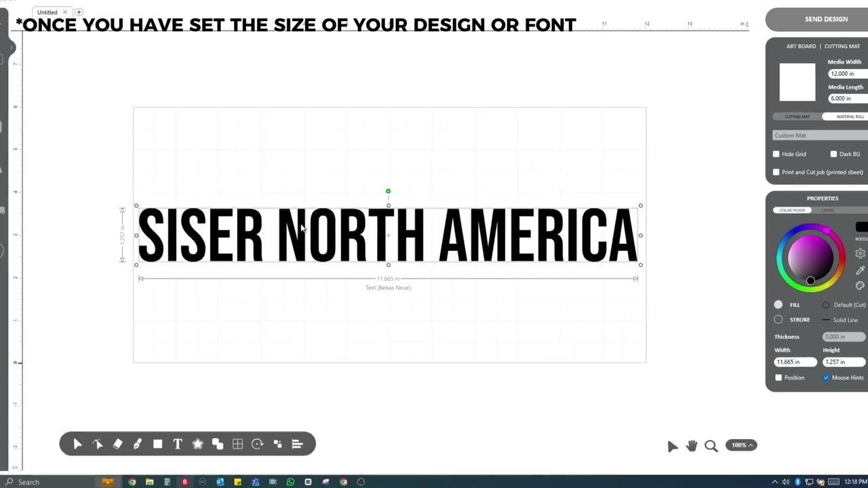Click the black current color swatch

pyautogui.click(x=861, y=227)
